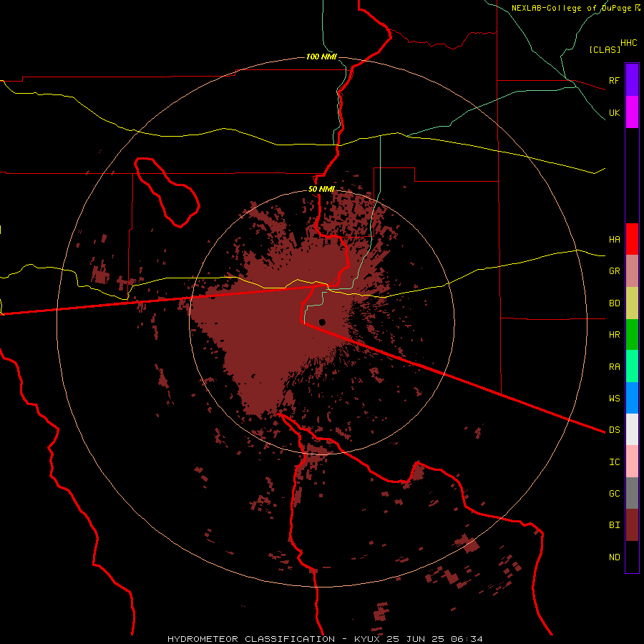
Task: Click the 100 NMI range ring label
Action: coord(321,57)
